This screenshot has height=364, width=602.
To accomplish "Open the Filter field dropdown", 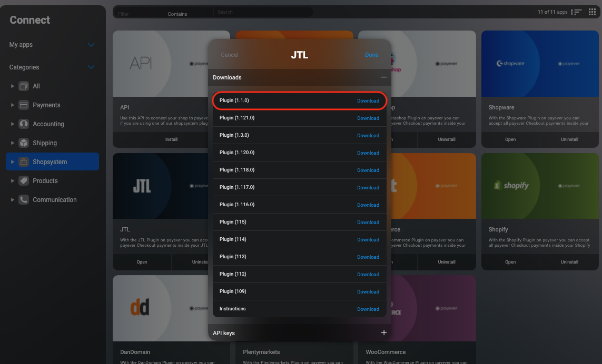I will tap(139, 12).
